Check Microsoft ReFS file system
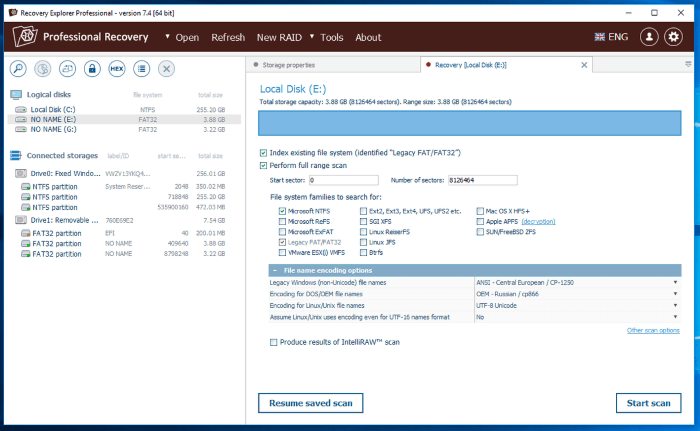Screen dimensions: 700x431 (282, 222)
